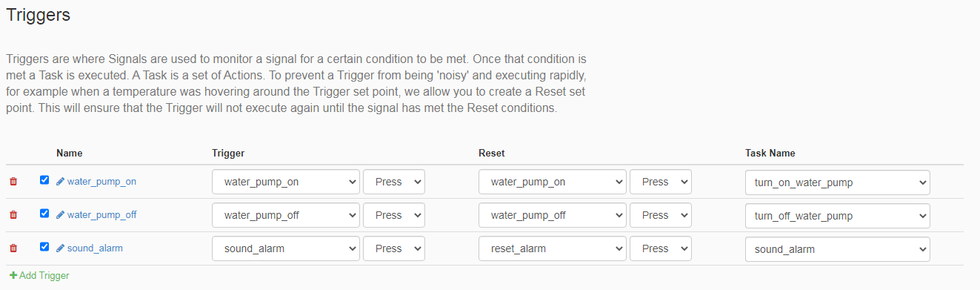Viewport: 980px width, 290px height.
Task: Click pencil edit icon beside water_pump_on
Action: [61, 181]
